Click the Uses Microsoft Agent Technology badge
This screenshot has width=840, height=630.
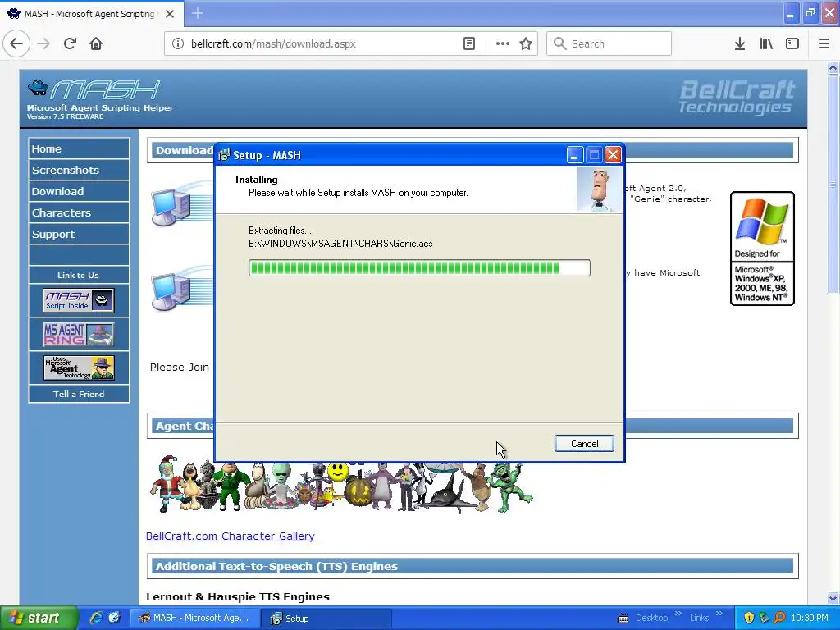point(79,367)
